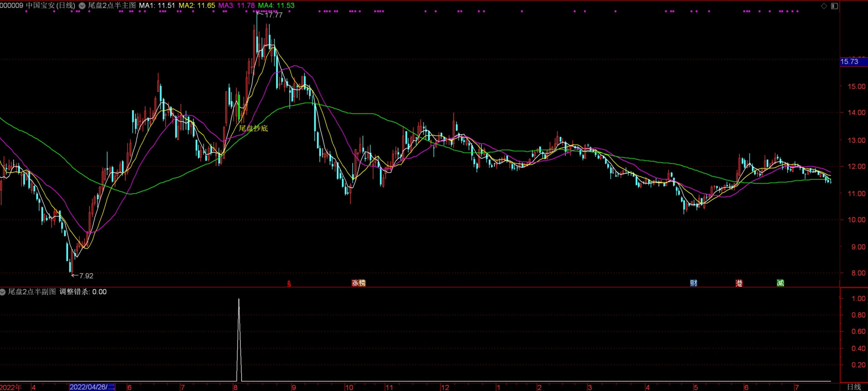Click the white spike peak in sub-chart

239,300
